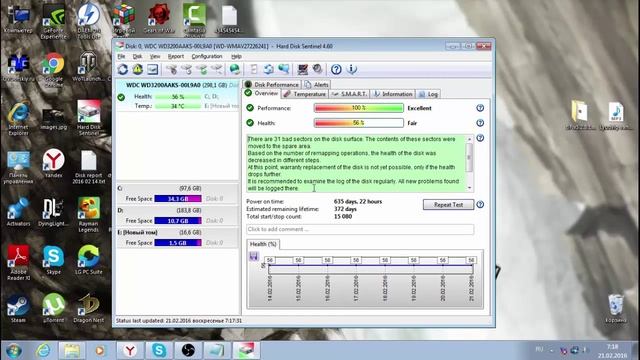Click the down arrow of the status text scrollbar
This screenshot has width=640, height=360.
coord(469,188)
